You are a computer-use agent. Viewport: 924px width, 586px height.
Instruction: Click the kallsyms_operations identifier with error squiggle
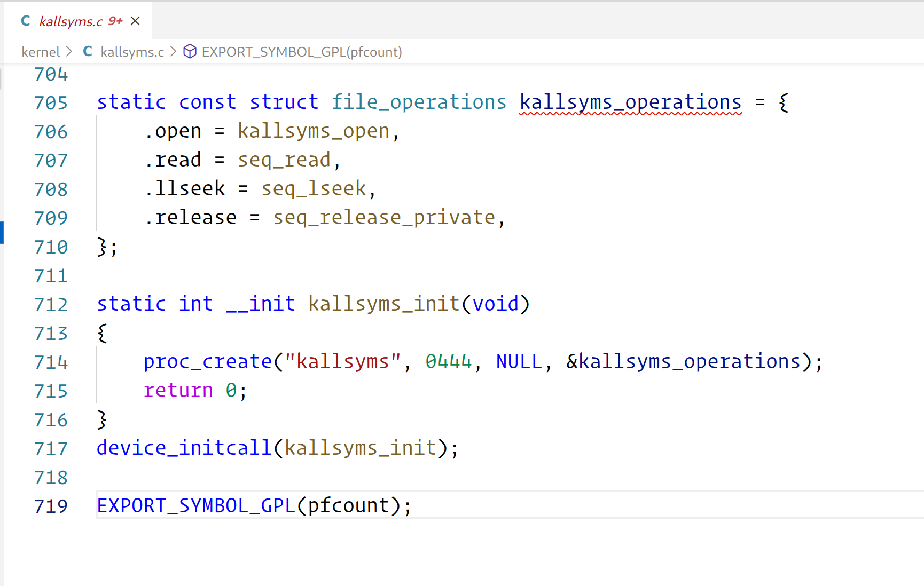[631, 102]
